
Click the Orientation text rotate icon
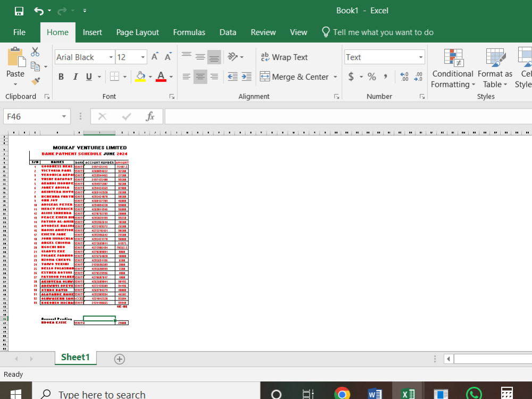click(x=233, y=57)
